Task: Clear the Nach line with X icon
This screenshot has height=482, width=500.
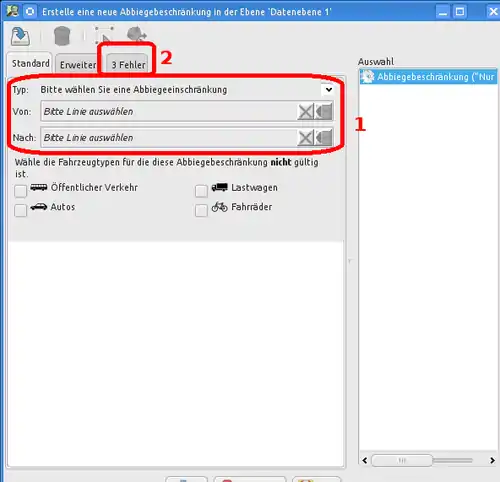Action: point(306,138)
